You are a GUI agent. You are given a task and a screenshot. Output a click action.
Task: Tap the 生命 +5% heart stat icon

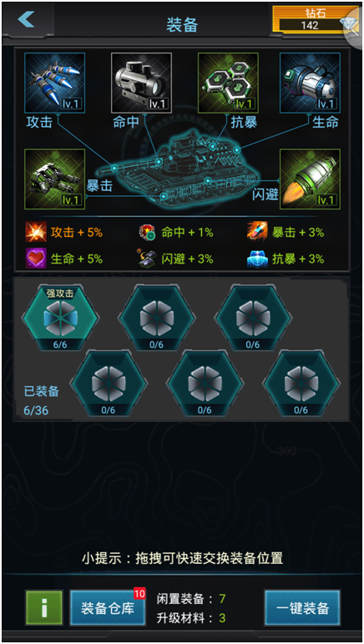click(36, 259)
